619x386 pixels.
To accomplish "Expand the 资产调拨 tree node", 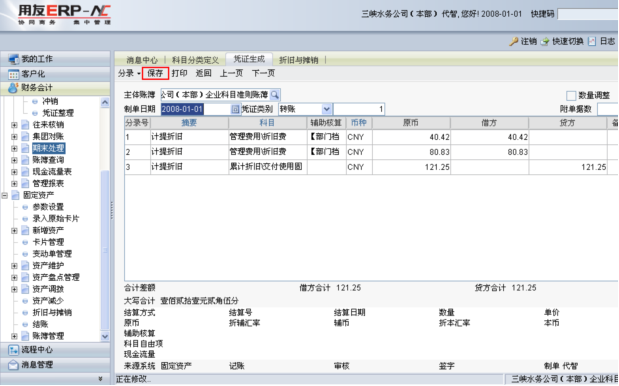I will (14, 289).
